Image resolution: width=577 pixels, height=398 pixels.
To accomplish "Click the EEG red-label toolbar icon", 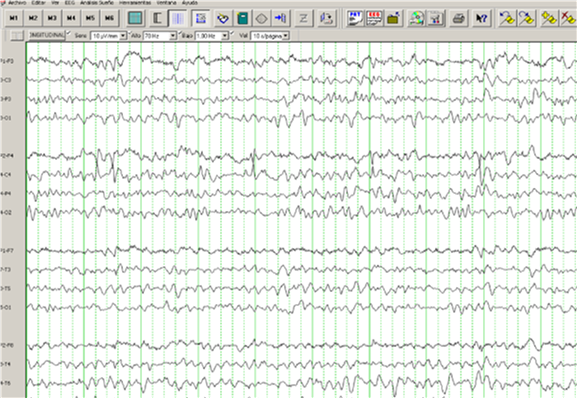I will pyautogui.click(x=374, y=18).
